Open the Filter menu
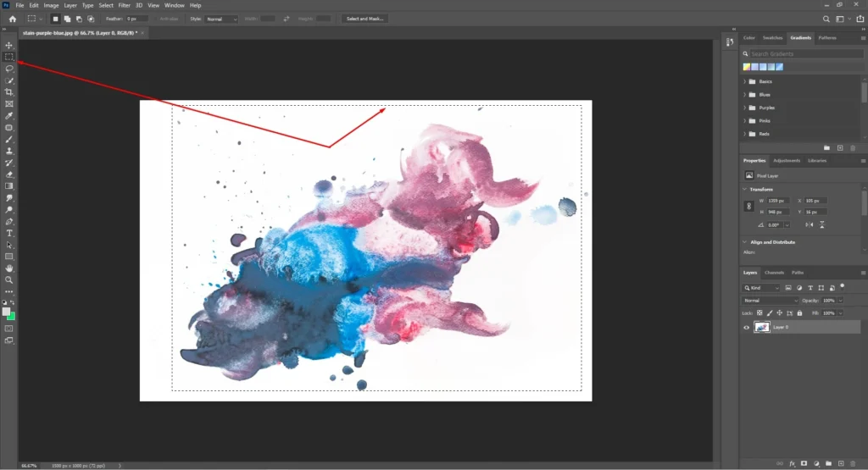 click(124, 6)
